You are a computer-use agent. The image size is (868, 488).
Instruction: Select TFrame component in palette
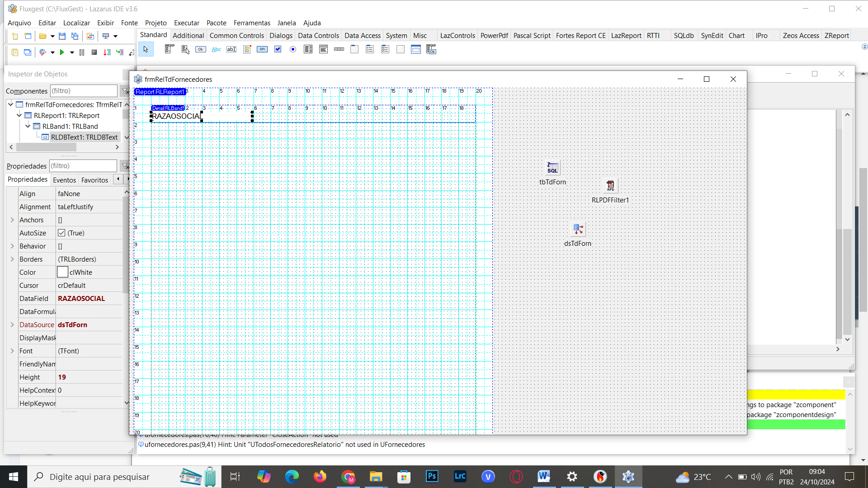416,49
